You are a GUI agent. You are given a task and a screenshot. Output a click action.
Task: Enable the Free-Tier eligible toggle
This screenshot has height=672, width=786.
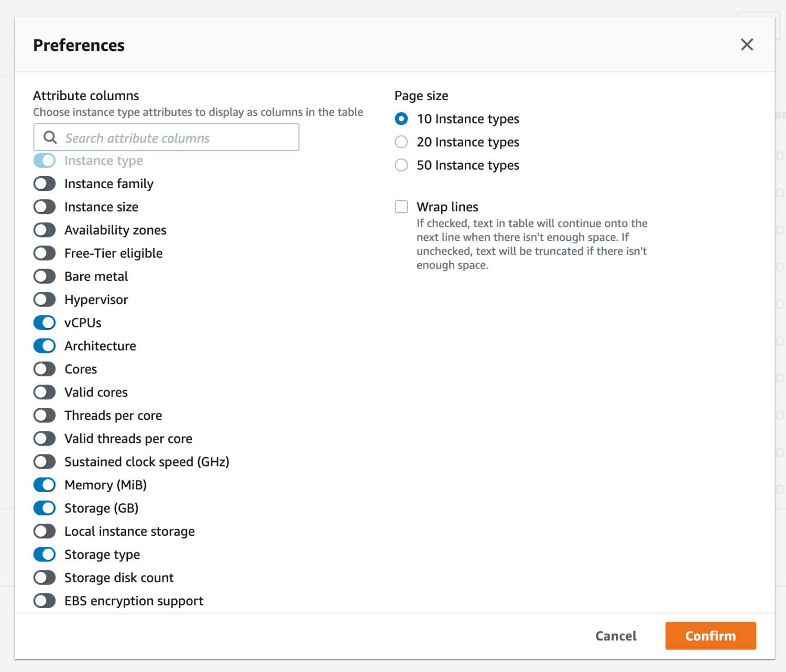click(x=45, y=253)
